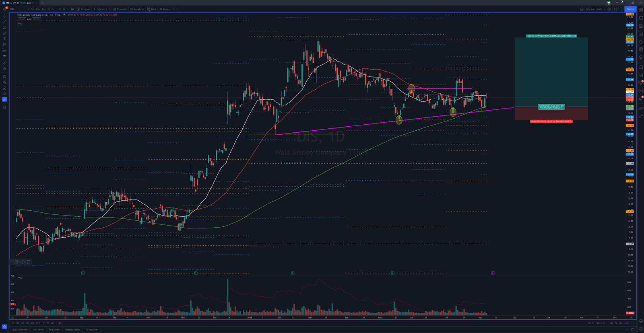Redo the last chart action
644x333 pixels.
click(x=178, y=9)
